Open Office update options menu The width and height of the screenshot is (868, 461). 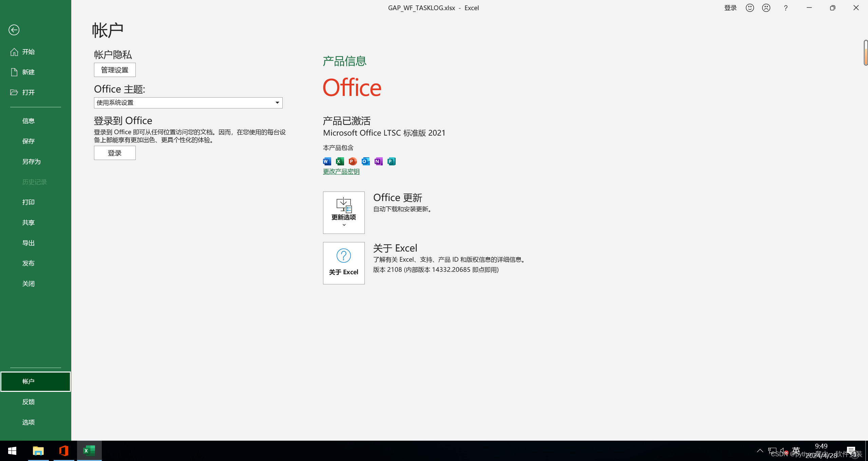(343, 212)
